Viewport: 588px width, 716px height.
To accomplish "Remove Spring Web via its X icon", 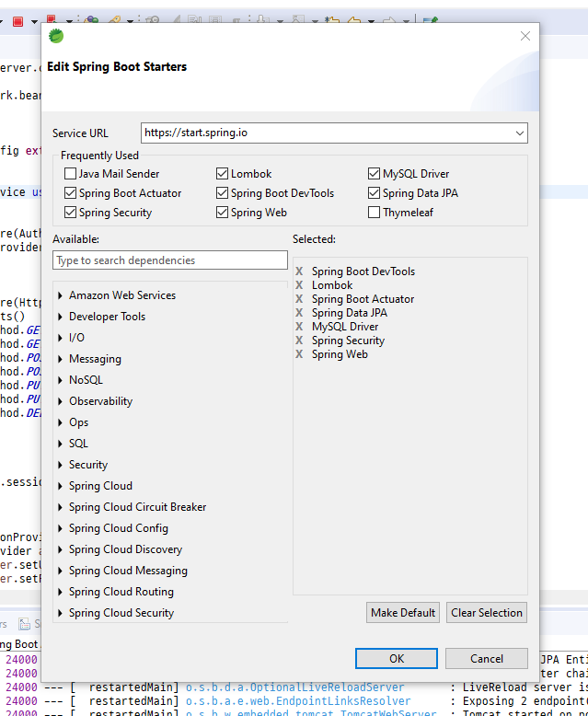I will tap(299, 354).
